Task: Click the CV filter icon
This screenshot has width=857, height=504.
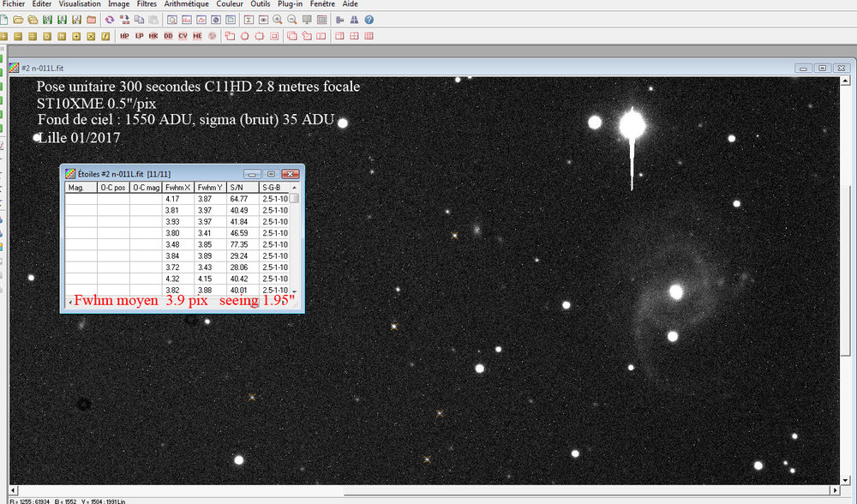Action: [183, 36]
